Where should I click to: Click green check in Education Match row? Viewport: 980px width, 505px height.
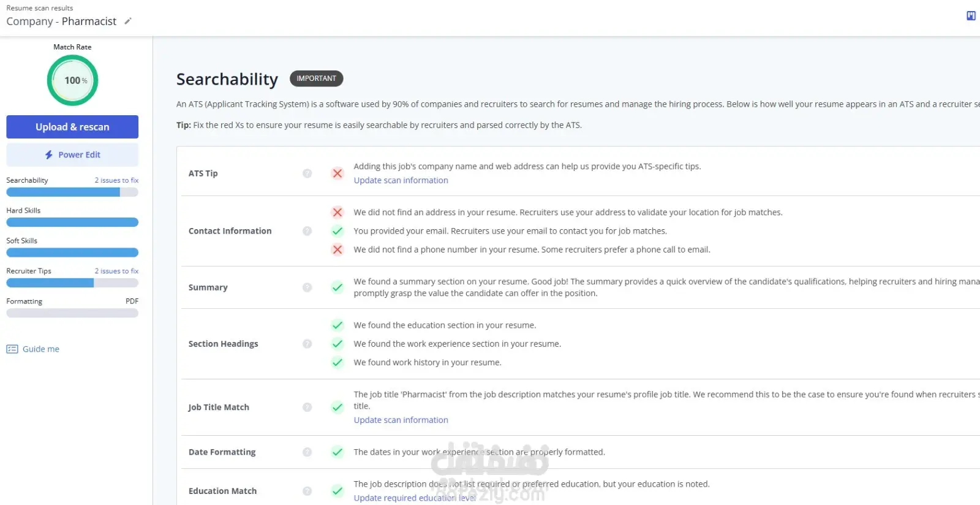pyautogui.click(x=337, y=491)
